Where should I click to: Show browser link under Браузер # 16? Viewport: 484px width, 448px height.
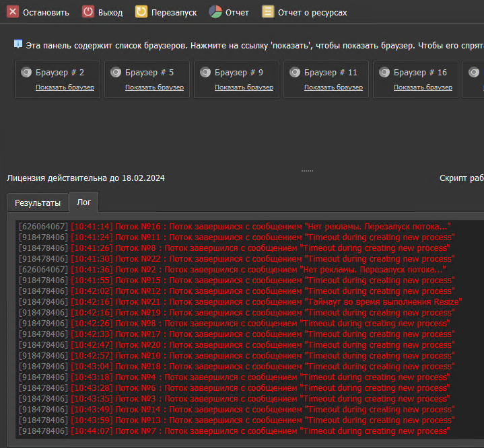423,87
